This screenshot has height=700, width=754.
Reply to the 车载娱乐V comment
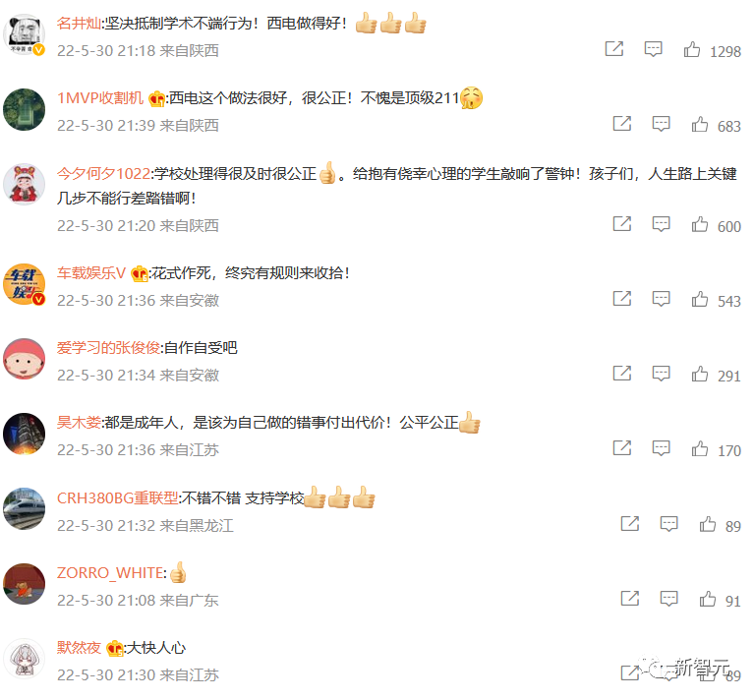point(662,299)
